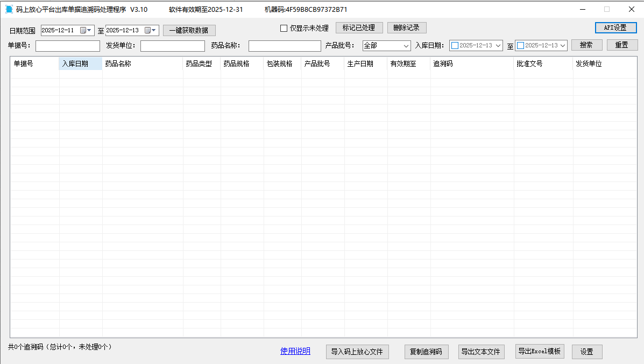Click the application icon in the title bar
This screenshot has height=364, width=644.
(8, 9)
